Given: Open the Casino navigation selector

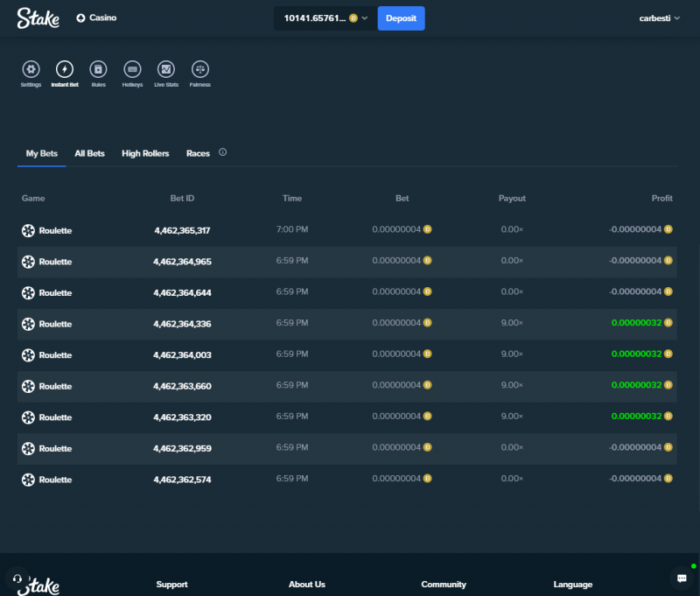Looking at the screenshot, I should 96,18.
